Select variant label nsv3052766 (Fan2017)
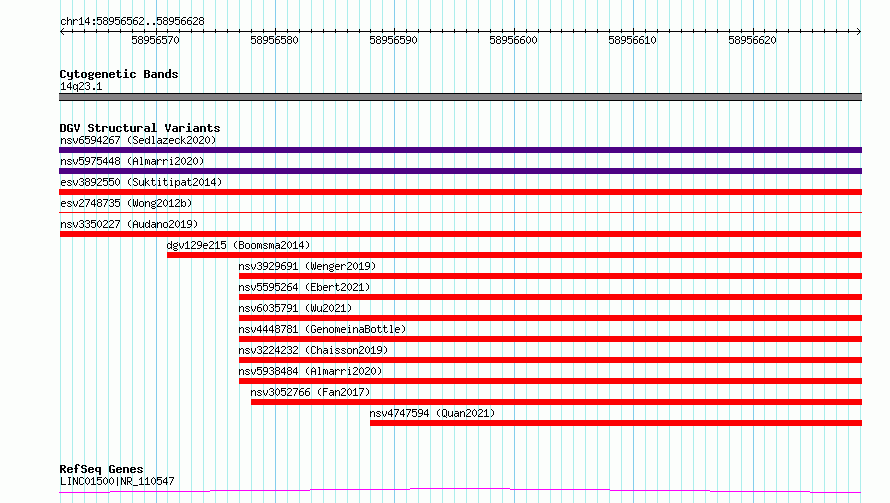The height and width of the screenshot is (503, 890). click(x=310, y=392)
